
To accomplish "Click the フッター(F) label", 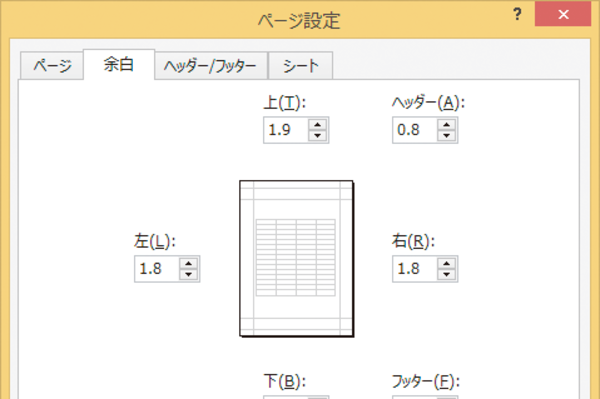I will coord(426,381).
